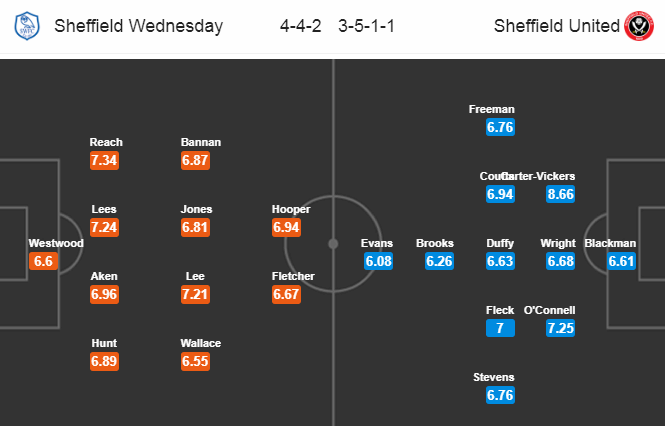
Task: Click Evans' 6.08 rating badge
Action: (x=378, y=261)
